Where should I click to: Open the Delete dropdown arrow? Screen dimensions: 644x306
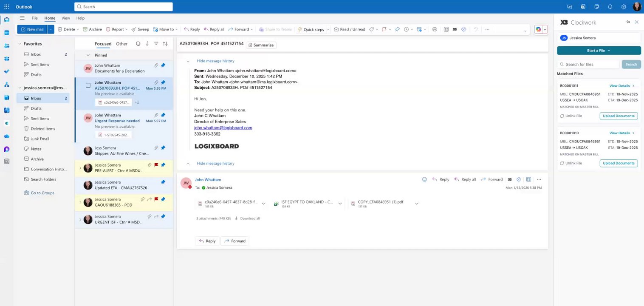pos(78,29)
